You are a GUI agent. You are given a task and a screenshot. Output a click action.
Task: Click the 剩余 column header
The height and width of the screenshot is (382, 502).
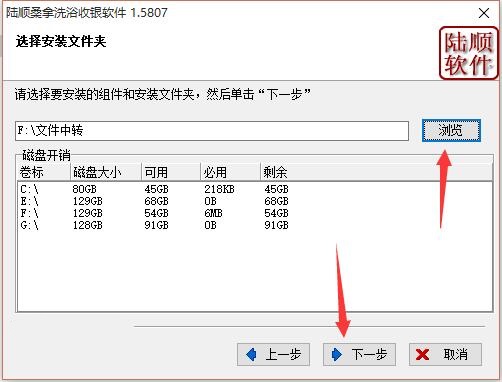(376, 172)
